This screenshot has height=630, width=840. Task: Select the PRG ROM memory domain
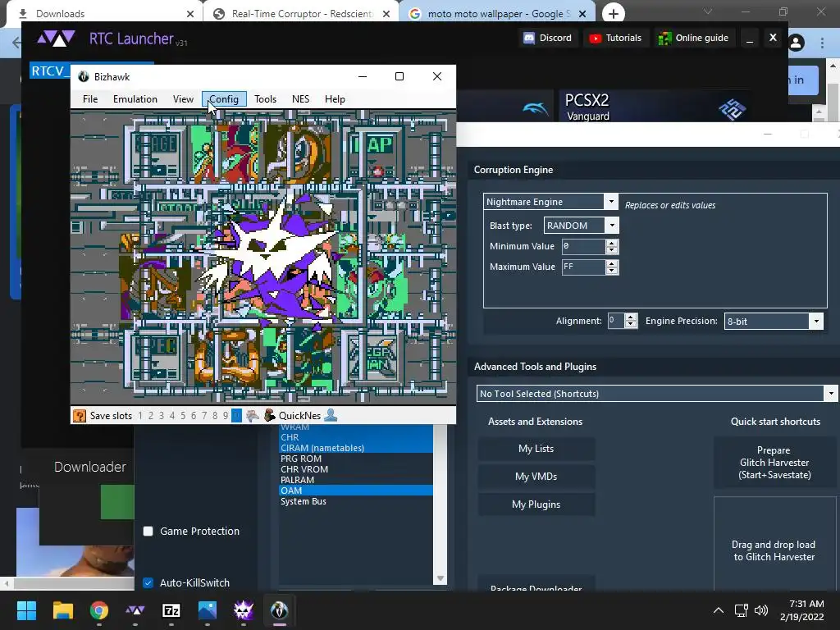[356, 459]
